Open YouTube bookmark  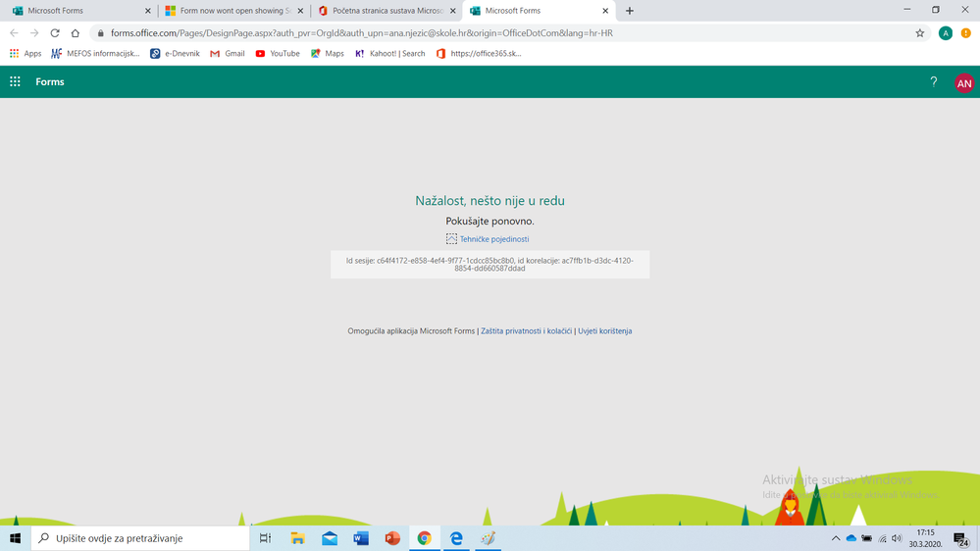278,54
